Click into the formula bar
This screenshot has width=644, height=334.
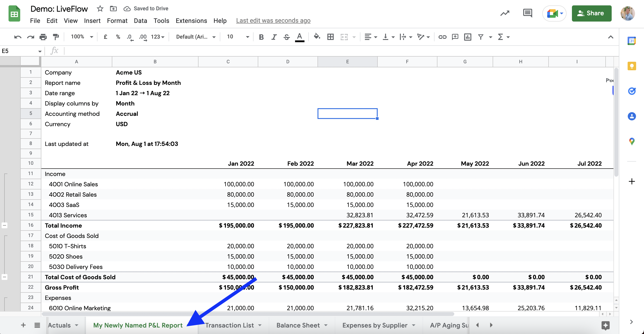tap(341, 51)
